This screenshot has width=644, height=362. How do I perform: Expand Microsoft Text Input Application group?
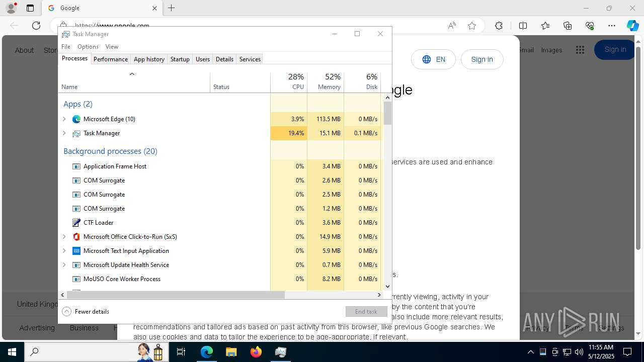point(64,251)
